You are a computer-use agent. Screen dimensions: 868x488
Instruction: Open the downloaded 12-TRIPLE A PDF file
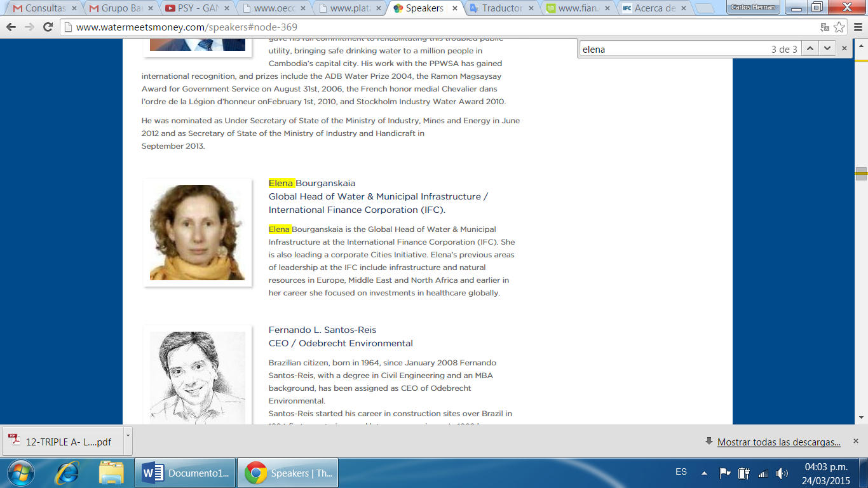coord(62,442)
